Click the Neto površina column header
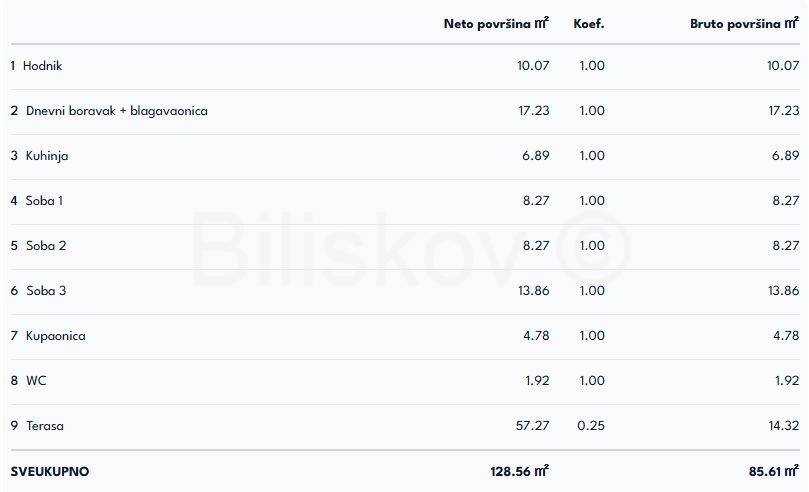The width and height of the screenshot is (809, 492). (496, 23)
